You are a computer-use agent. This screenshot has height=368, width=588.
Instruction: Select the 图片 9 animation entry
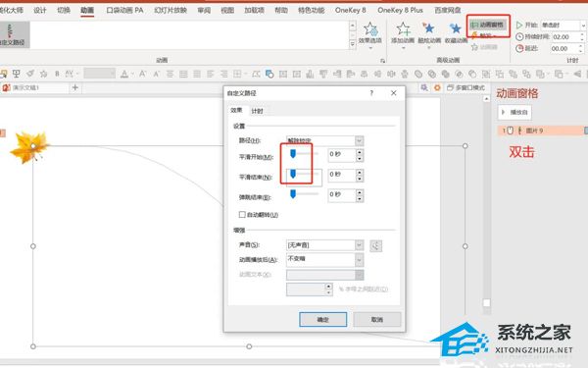click(x=542, y=131)
